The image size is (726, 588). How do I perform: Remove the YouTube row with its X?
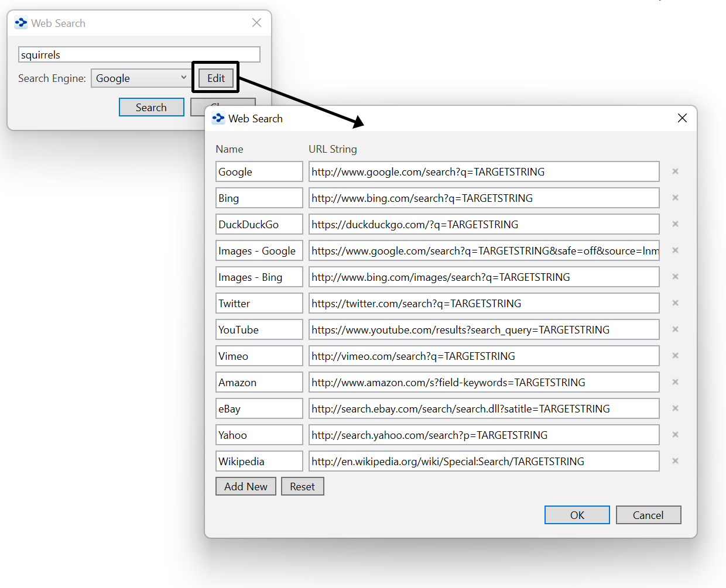[x=675, y=329]
